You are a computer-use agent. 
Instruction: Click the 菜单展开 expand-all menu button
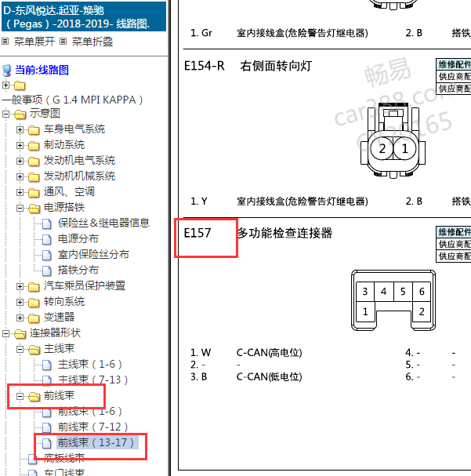coord(34,42)
